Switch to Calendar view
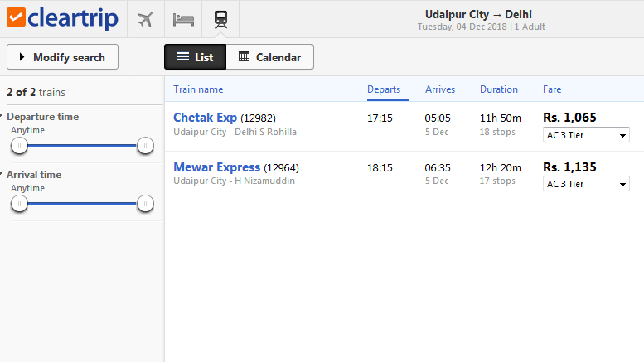Screen dimensions: 644x362 (x=269, y=57)
